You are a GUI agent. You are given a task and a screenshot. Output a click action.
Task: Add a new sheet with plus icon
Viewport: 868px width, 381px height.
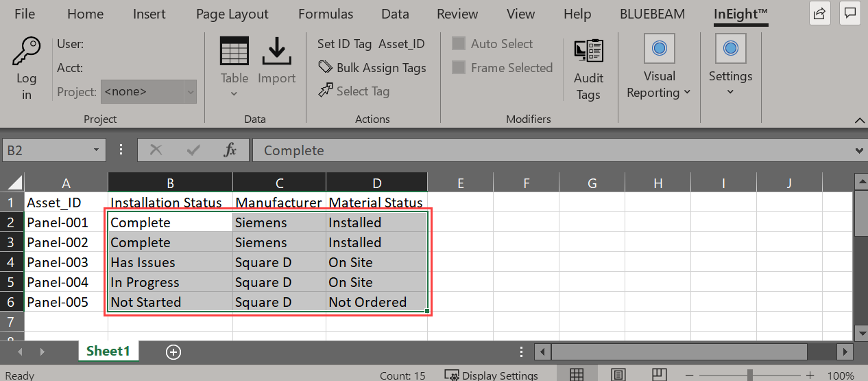[x=173, y=351]
